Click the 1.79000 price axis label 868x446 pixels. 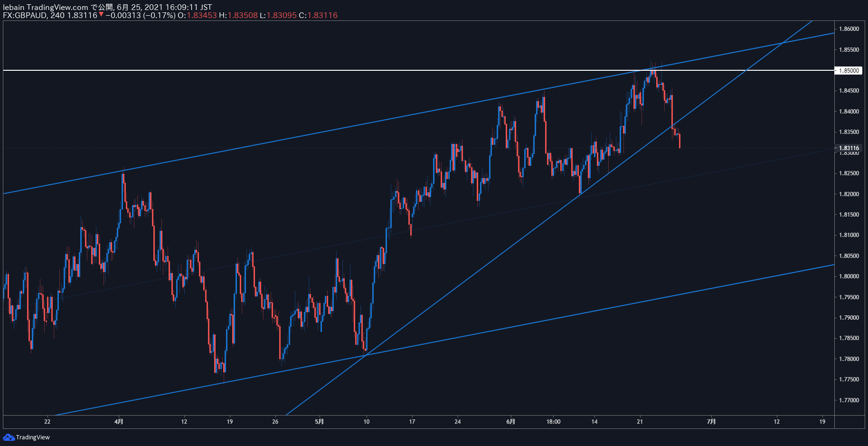[x=849, y=318]
